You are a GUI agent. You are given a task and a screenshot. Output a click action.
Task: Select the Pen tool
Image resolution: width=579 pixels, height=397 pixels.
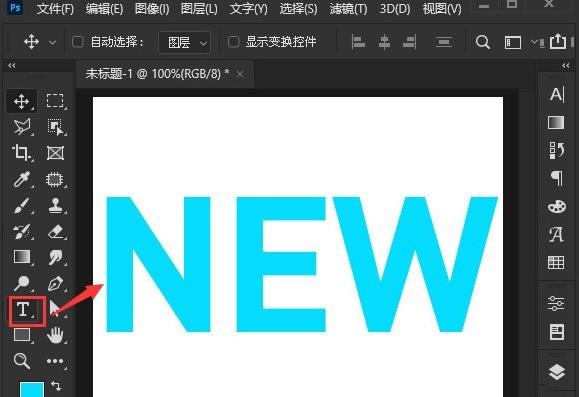tap(55, 284)
